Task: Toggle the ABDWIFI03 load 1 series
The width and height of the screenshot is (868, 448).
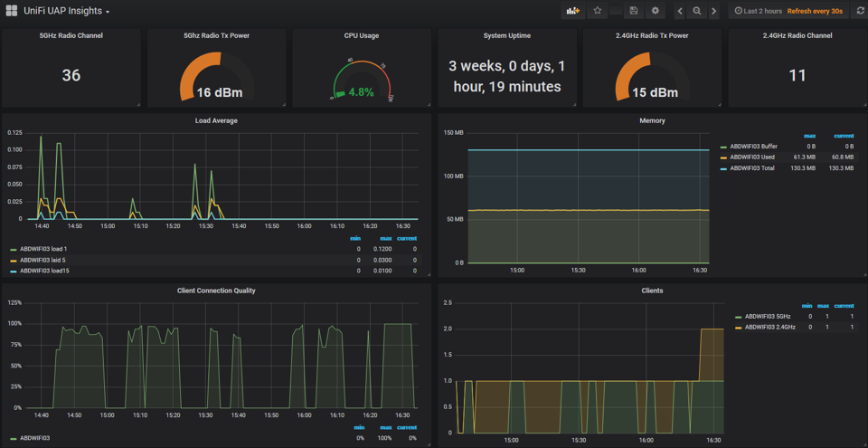Action: coord(43,249)
